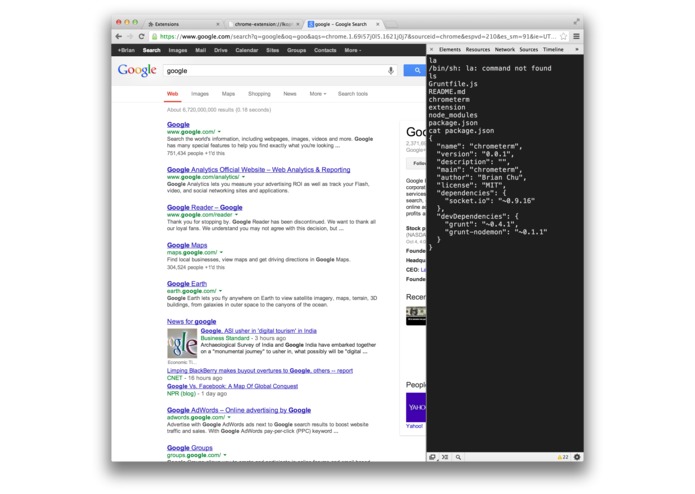Image resolution: width=695 pixels, height=494 pixels.
Task: Click the browser back arrow
Action: [118, 36]
